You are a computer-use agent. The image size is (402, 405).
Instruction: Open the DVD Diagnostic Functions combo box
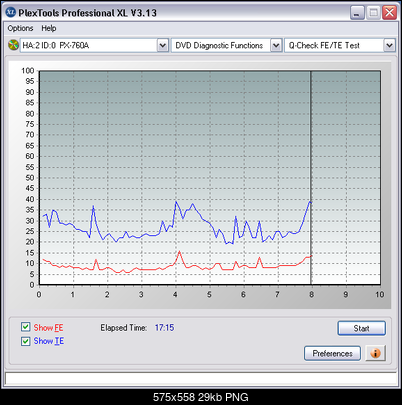coord(227,45)
